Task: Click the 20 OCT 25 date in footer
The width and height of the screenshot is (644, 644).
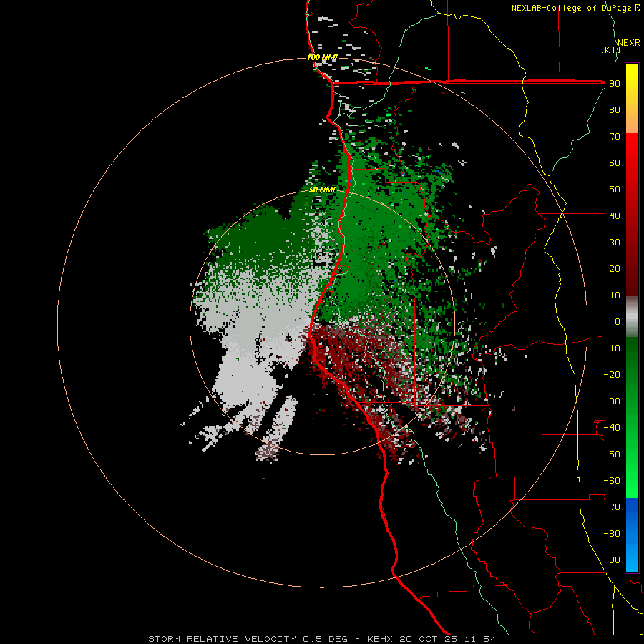Action: click(429, 639)
